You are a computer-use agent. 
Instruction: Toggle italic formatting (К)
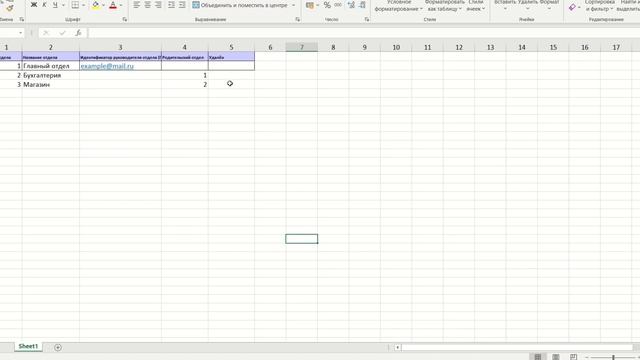click(44, 5)
